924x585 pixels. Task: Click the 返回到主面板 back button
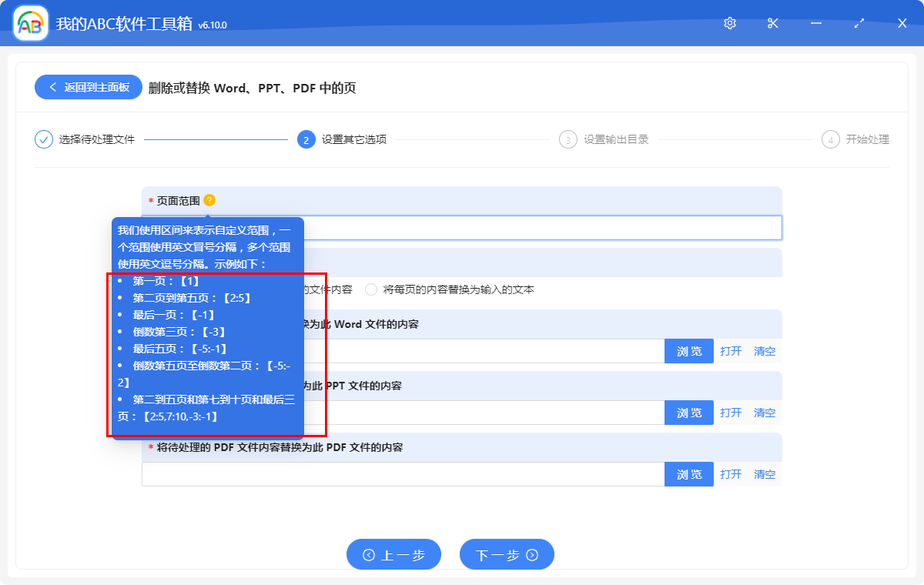pos(88,87)
